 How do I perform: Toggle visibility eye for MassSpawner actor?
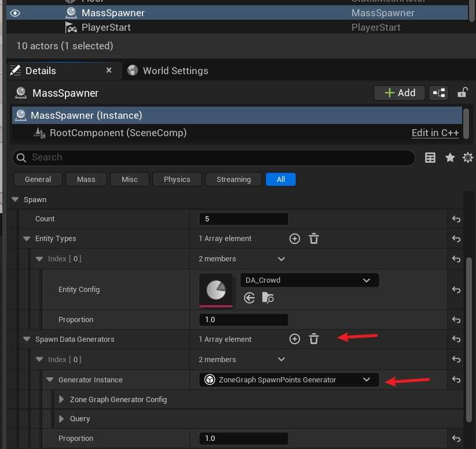point(16,13)
